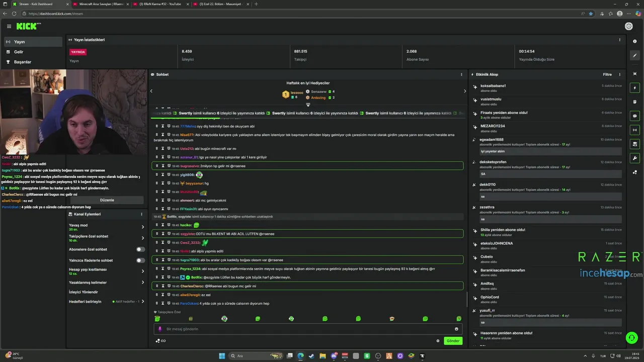644x362 pixels.
Task: Click username bugrasalvo in chat
Action: pyautogui.click(x=190, y=166)
